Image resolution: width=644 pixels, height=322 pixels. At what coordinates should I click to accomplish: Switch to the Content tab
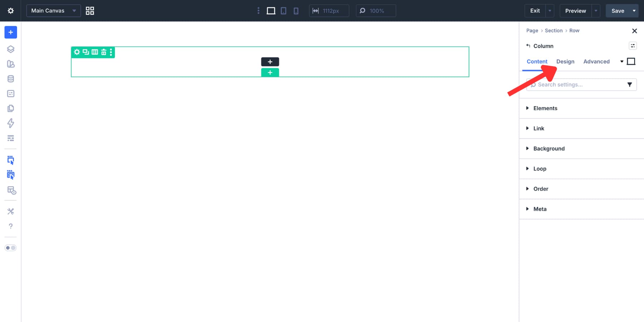click(x=537, y=62)
